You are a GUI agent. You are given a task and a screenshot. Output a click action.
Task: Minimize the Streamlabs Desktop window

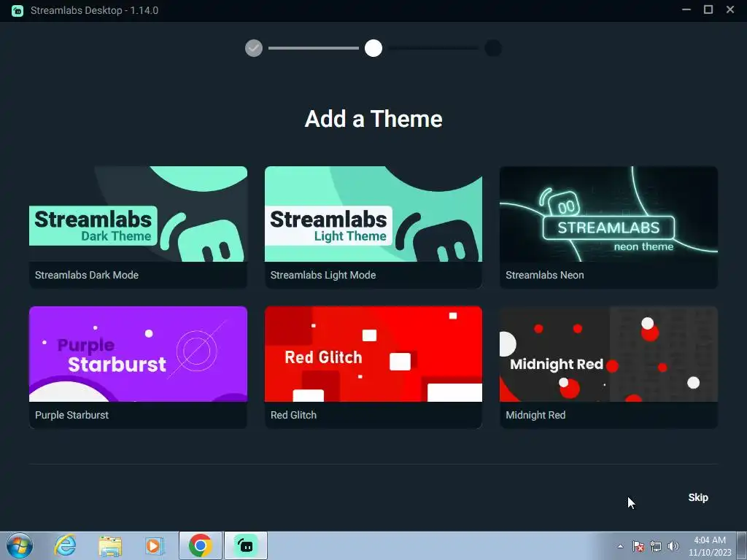(686, 10)
